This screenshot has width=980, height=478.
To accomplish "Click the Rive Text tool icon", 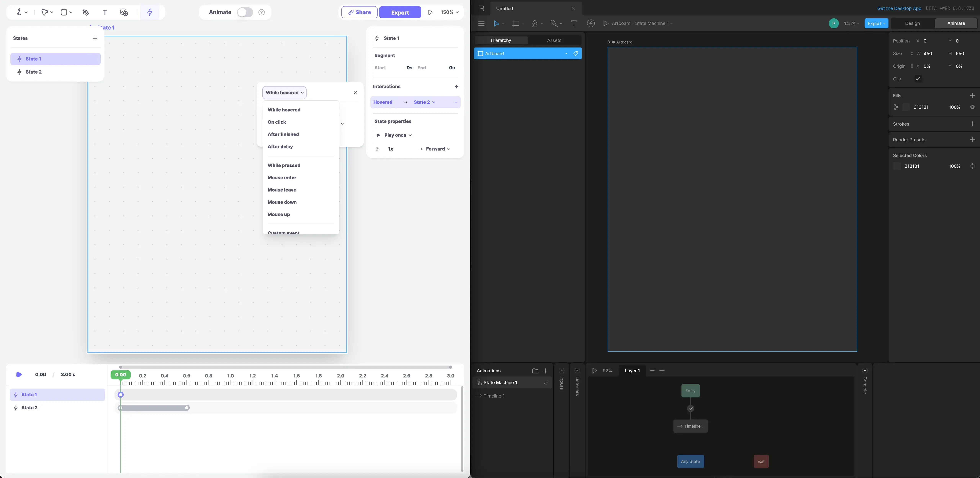I will click(574, 24).
